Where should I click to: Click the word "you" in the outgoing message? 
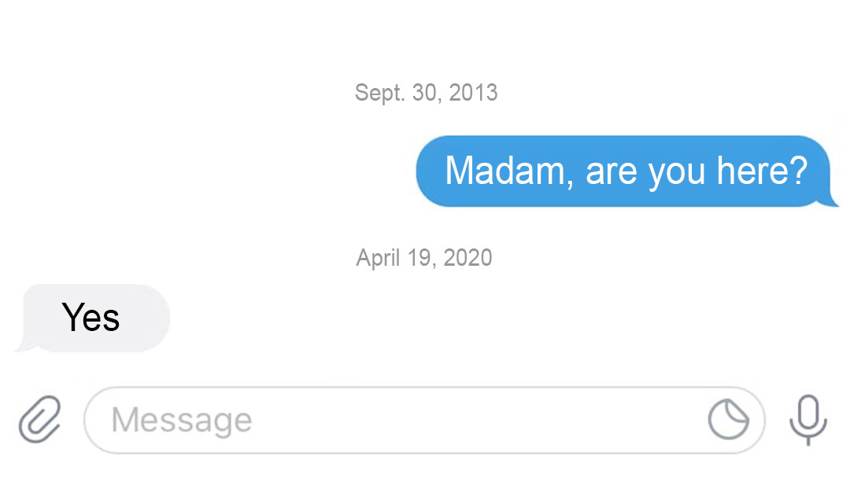(677, 173)
